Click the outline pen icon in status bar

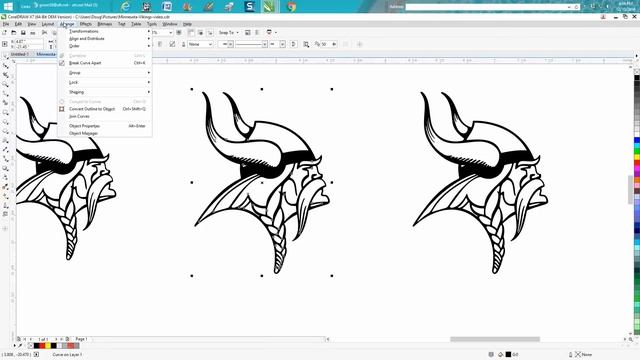click(x=571, y=354)
